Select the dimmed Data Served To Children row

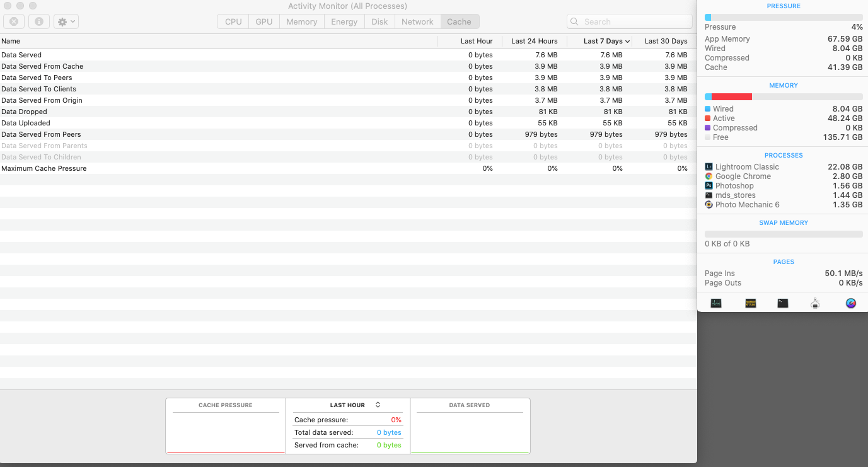click(348, 157)
